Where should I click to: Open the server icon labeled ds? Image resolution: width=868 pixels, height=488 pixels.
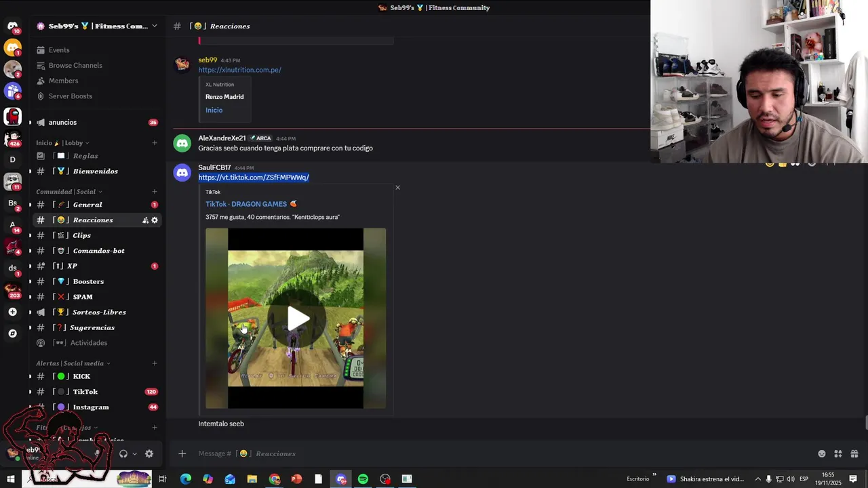pyautogui.click(x=12, y=268)
